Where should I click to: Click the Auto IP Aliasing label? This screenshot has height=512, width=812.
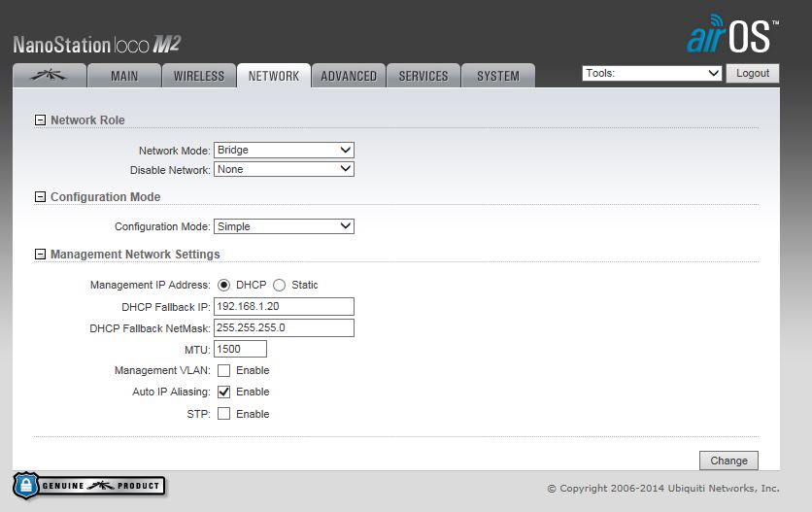pyautogui.click(x=171, y=392)
